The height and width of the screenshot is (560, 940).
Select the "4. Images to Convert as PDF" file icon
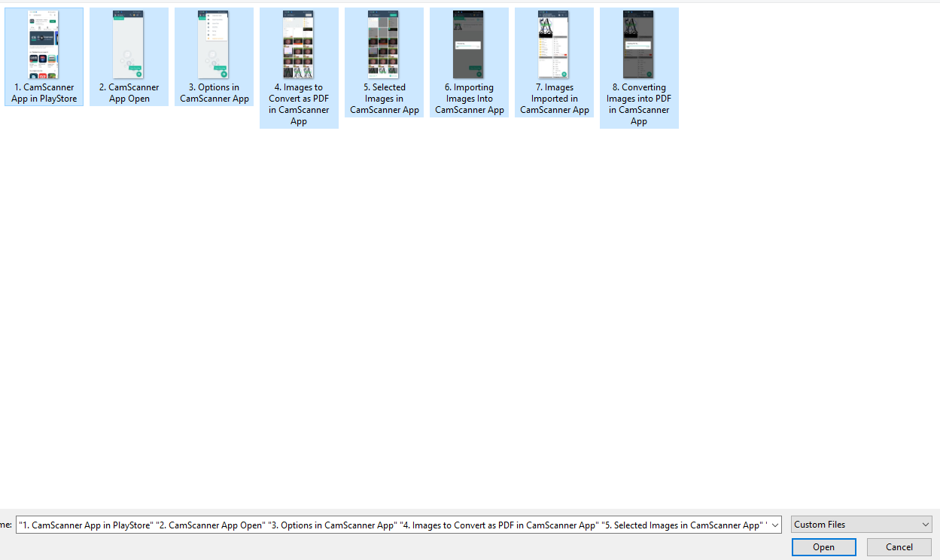click(x=299, y=45)
